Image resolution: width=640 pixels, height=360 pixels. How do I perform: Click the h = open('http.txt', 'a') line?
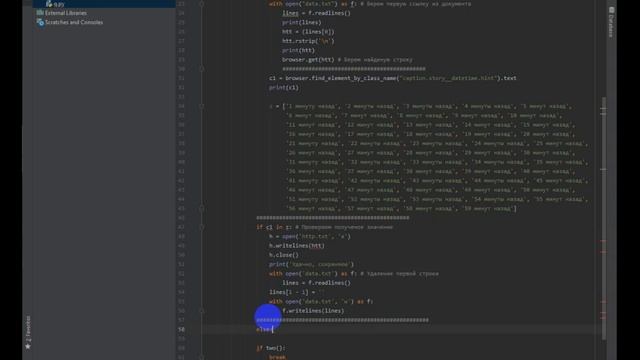310,236
